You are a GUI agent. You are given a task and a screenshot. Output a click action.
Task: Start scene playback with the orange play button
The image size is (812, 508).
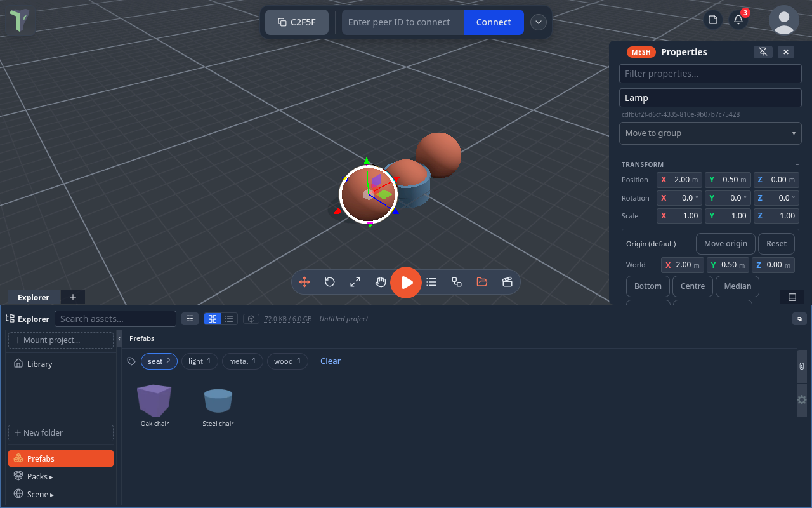point(406,283)
